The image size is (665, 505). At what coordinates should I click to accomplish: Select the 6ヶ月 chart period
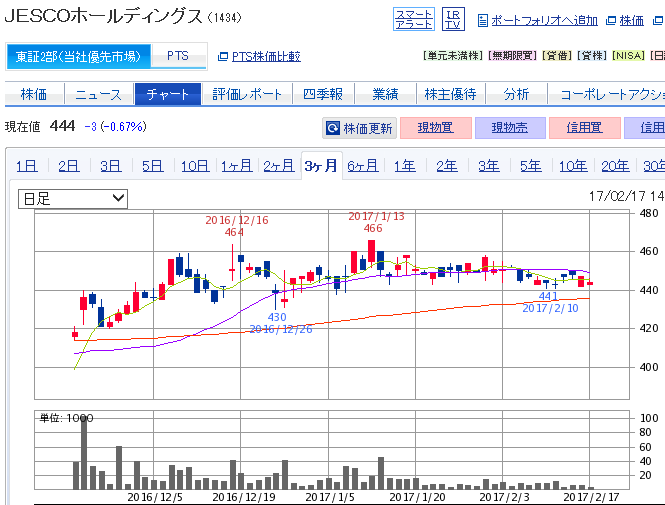363,166
